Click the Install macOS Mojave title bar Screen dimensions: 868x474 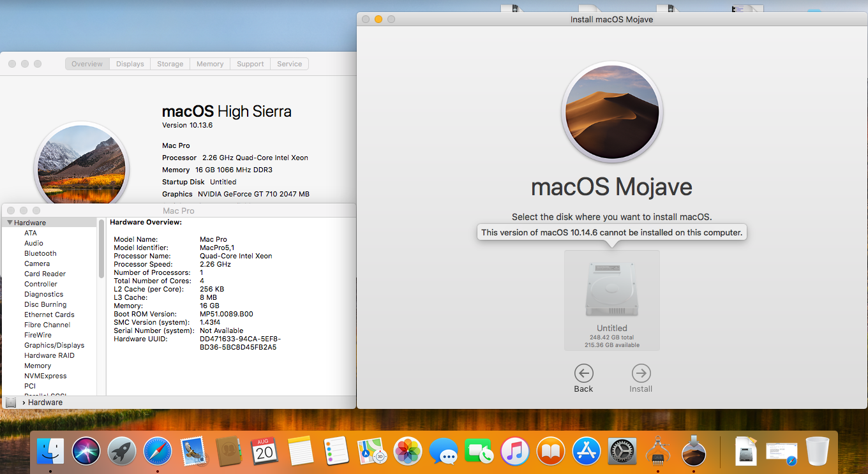[611, 19]
